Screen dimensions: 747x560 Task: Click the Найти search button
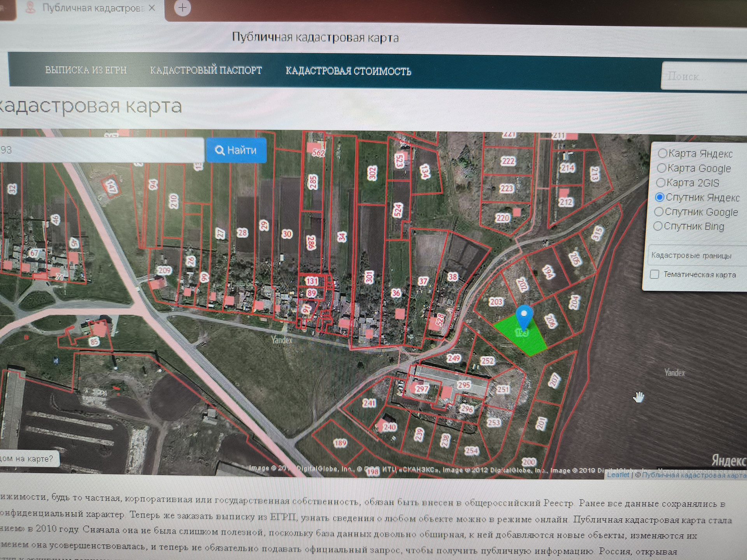pos(236,150)
